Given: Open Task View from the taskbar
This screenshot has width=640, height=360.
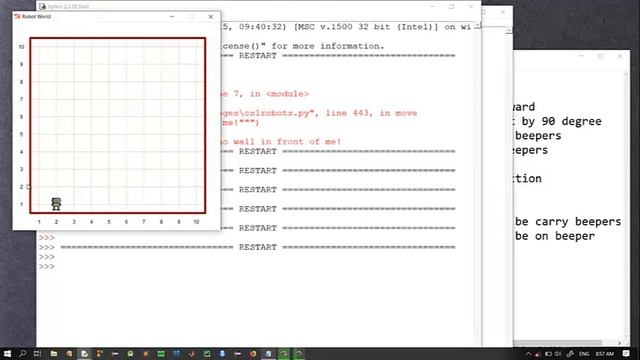Looking at the screenshot, I should (x=38, y=353).
